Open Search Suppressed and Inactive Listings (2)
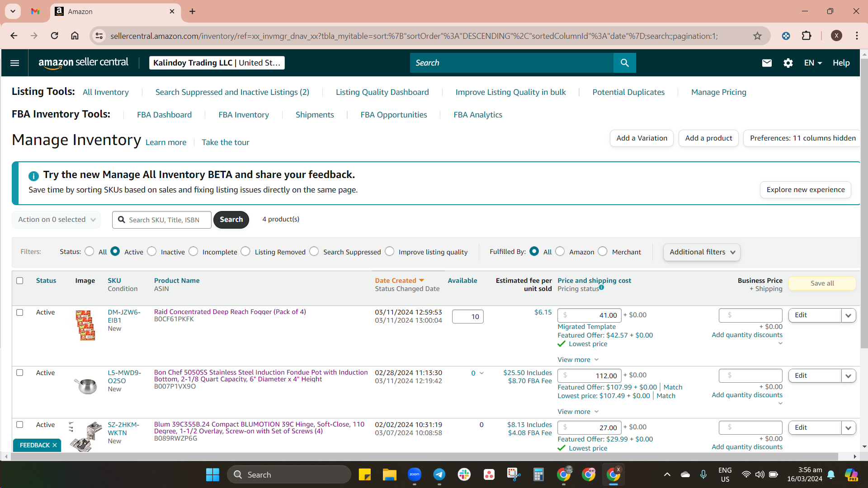 tap(232, 92)
